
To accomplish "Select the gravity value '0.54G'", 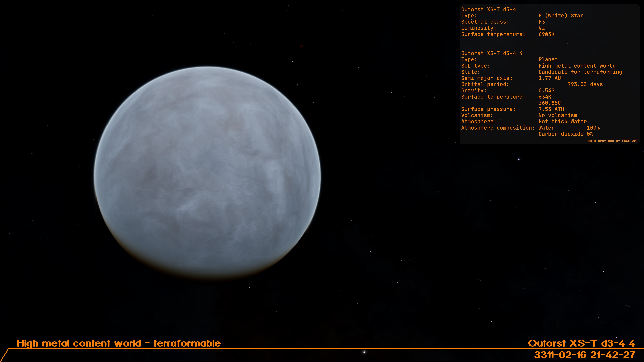I will click(546, 91).
